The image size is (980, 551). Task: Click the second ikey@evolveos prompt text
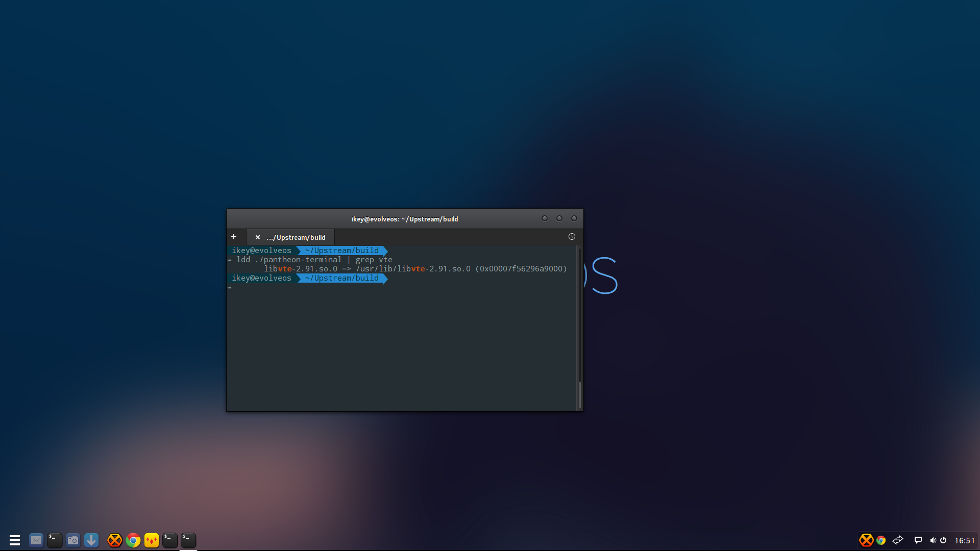[x=262, y=278]
